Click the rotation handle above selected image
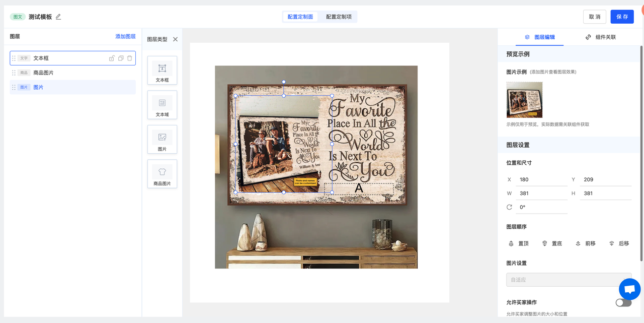644x323 pixels. coord(284,82)
